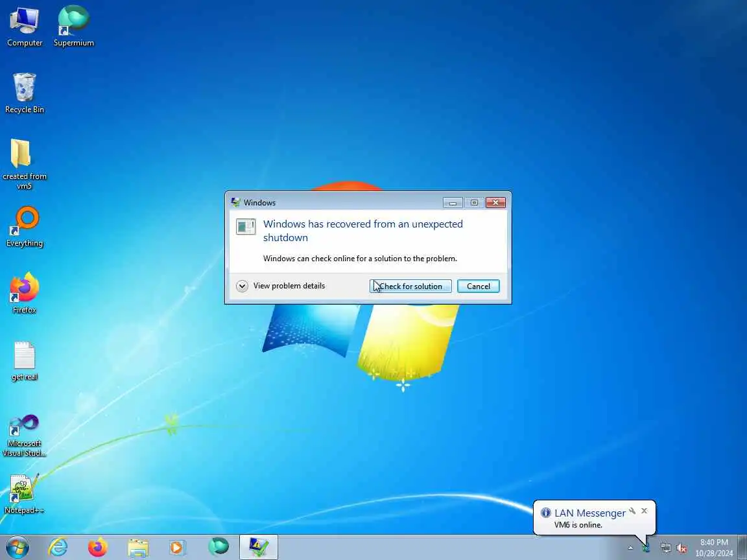Open the Computer desktop icon

(24, 27)
